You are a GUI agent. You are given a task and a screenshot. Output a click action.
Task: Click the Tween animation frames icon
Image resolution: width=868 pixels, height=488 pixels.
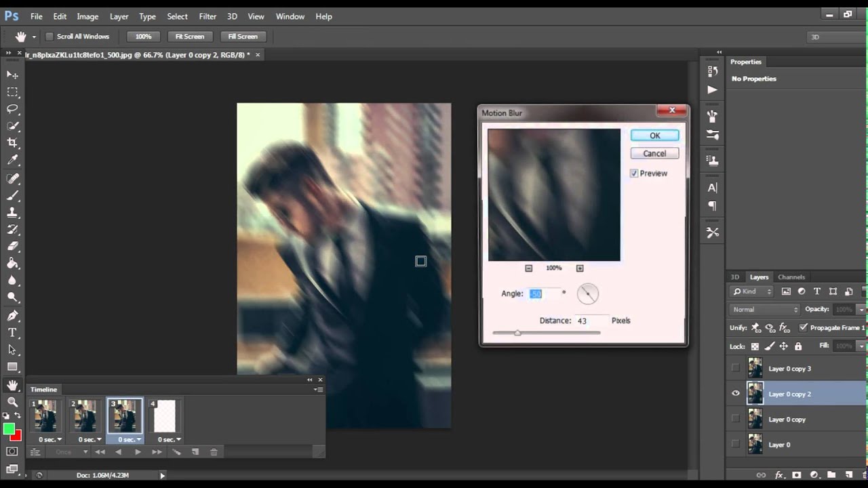[x=176, y=452]
